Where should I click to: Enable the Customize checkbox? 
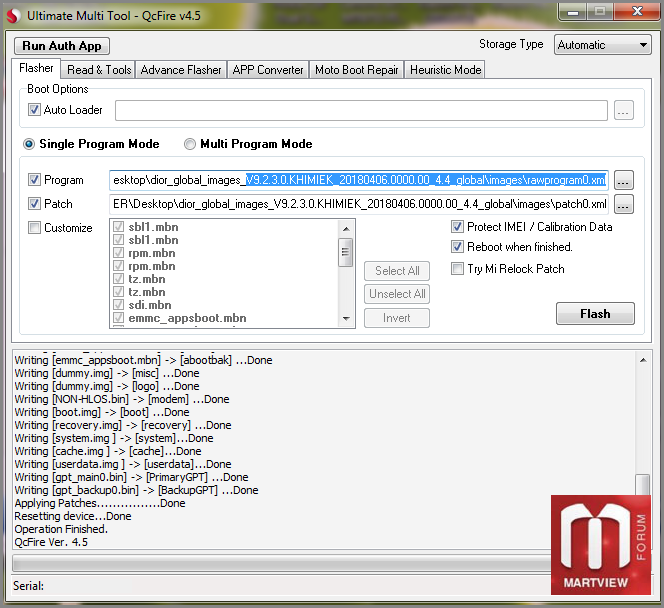[35, 228]
